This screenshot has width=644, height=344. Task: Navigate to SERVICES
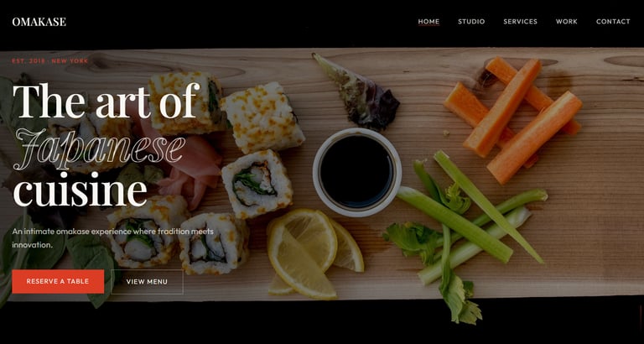tap(521, 22)
